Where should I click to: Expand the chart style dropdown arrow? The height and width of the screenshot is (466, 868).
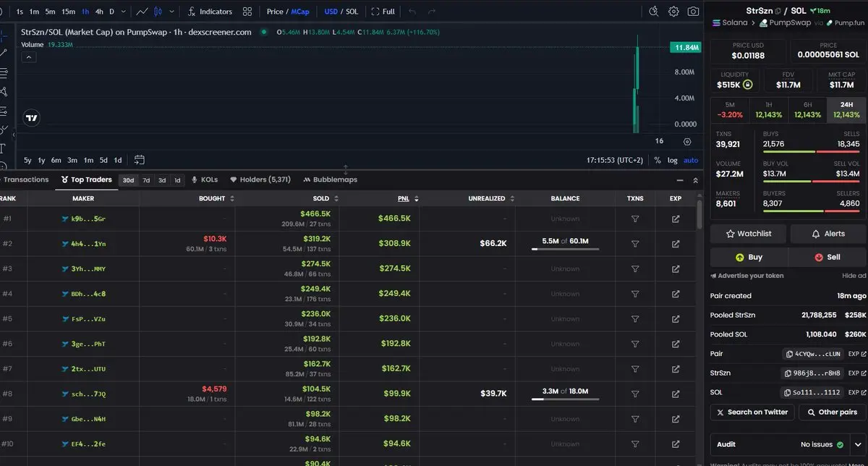coord(172,12)
